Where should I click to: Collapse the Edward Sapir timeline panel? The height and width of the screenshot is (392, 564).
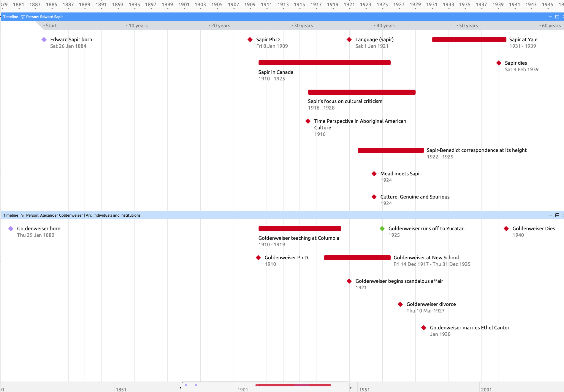click(550, 17)
